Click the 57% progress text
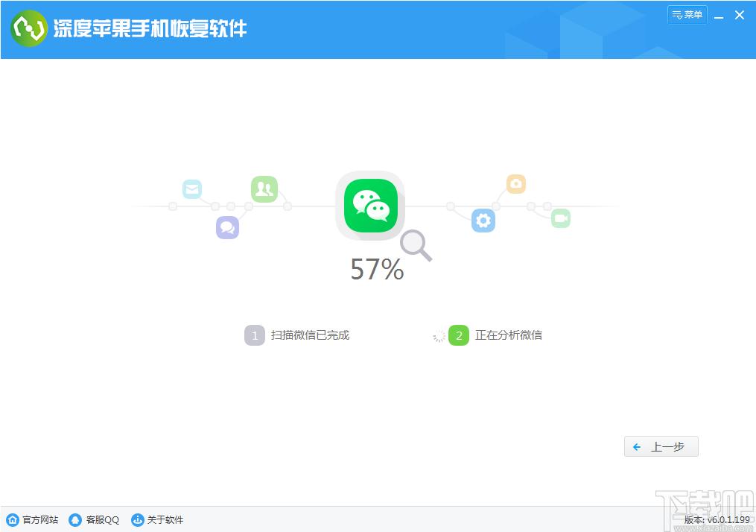Viewport: 756px width, 532px height. click(x=377, y=269)
